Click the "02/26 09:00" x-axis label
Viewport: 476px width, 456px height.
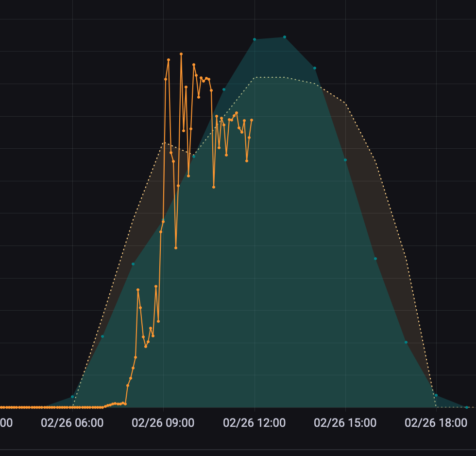pos(163,423)
